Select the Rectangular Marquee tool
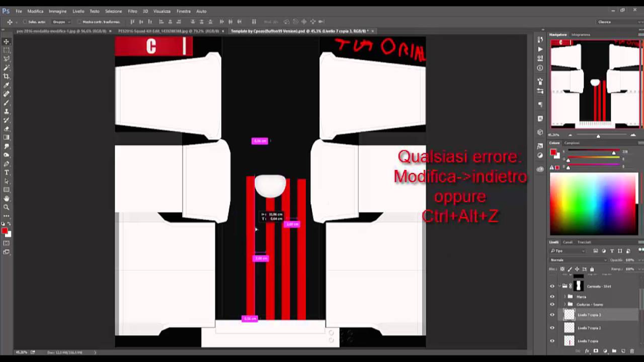This screenshot has height=362, width=644. (x=7, y=50)
